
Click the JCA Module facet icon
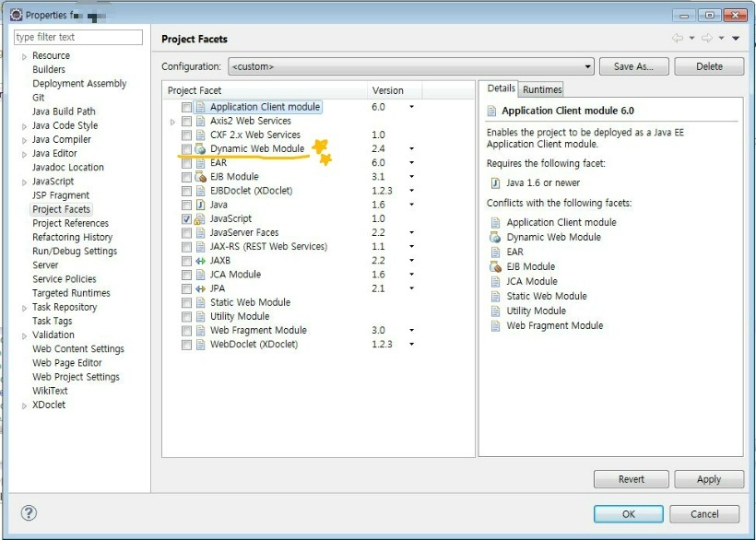click(201, 275)
